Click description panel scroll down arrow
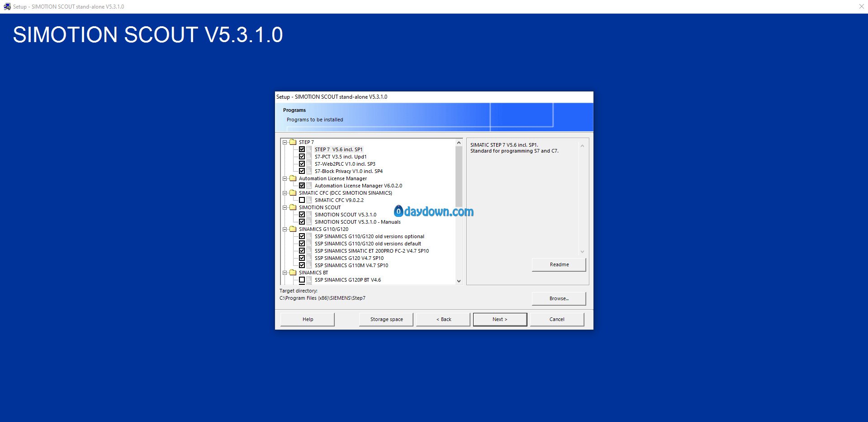868x422 pixels. [582, 252]
